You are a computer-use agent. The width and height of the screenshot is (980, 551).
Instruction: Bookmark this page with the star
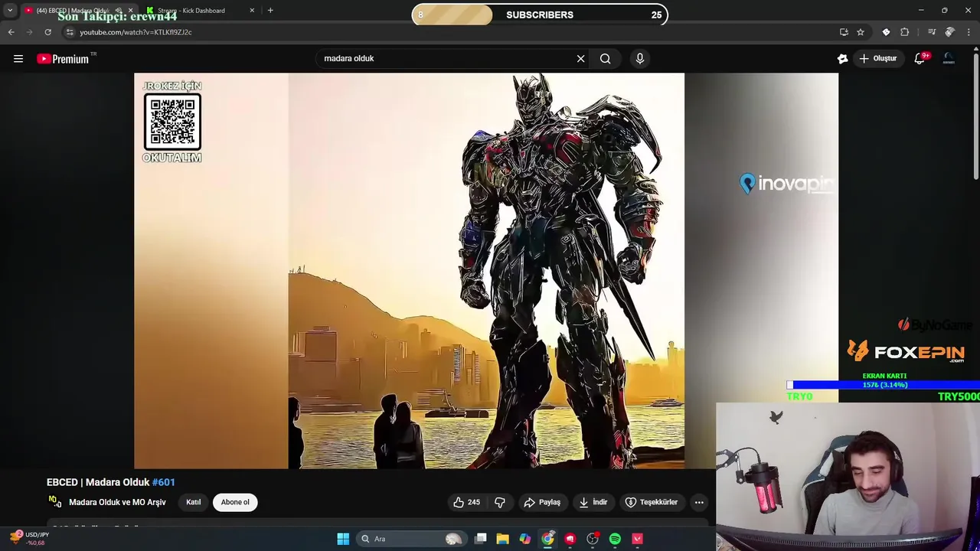coord(861,32)
